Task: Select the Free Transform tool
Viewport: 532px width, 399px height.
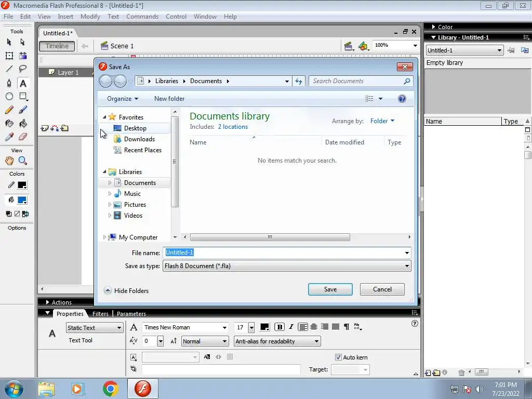Action: click(9, 56)
